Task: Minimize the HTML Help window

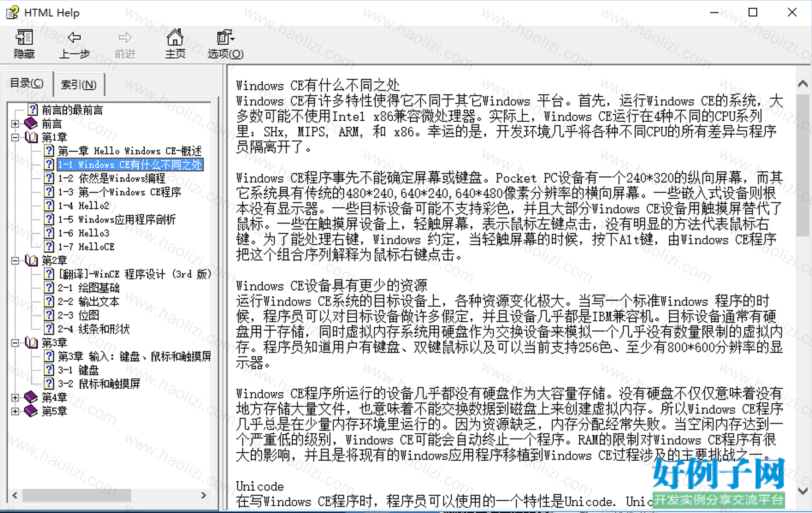Action: [x=714, y=12]
